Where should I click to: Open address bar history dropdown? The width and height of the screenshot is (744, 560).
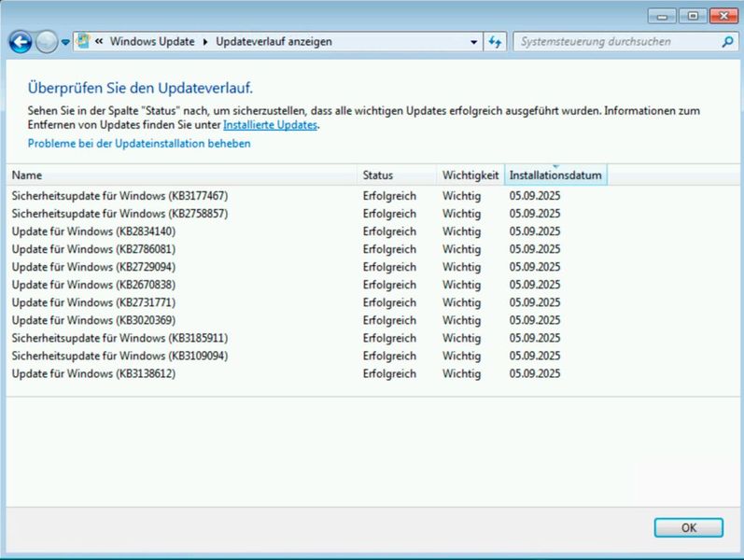(473, 42)
